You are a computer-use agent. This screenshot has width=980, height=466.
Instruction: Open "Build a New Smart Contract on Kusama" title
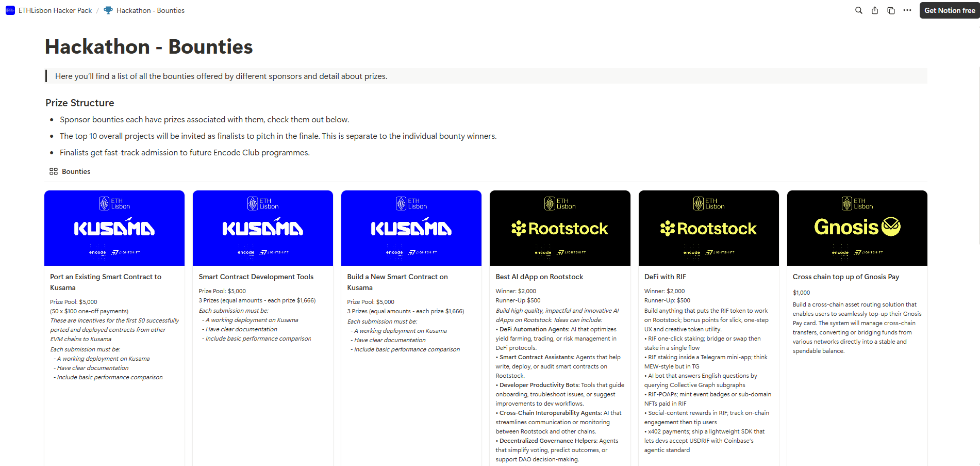(x=397, y=282)
